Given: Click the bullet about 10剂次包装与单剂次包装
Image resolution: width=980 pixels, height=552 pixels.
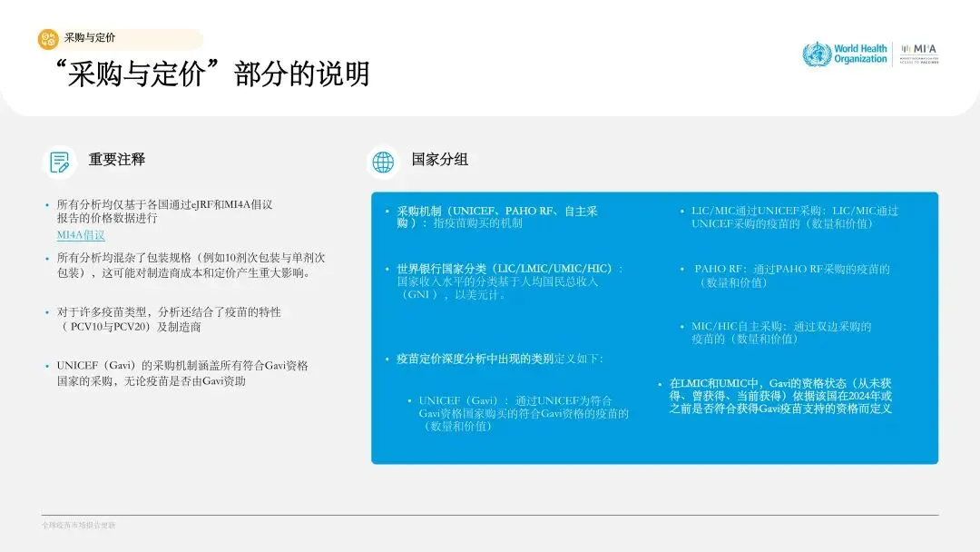Looking at the screenshot, I should point(191,265).
